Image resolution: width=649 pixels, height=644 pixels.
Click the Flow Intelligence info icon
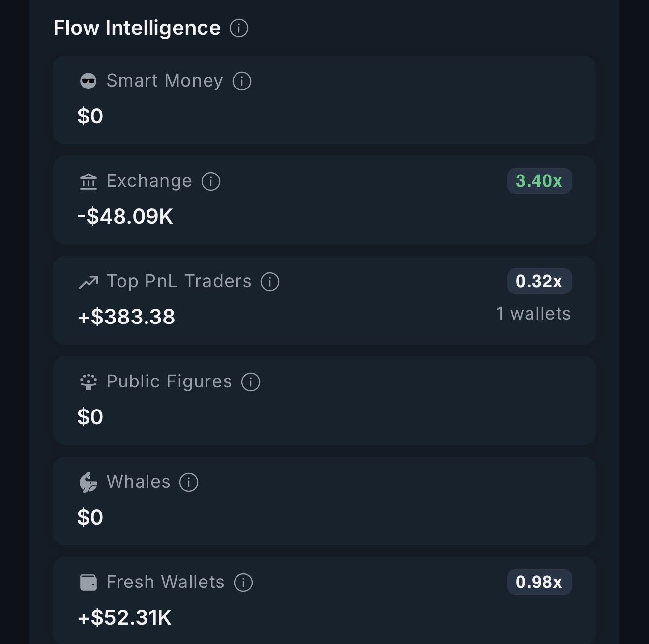[239, 28]
